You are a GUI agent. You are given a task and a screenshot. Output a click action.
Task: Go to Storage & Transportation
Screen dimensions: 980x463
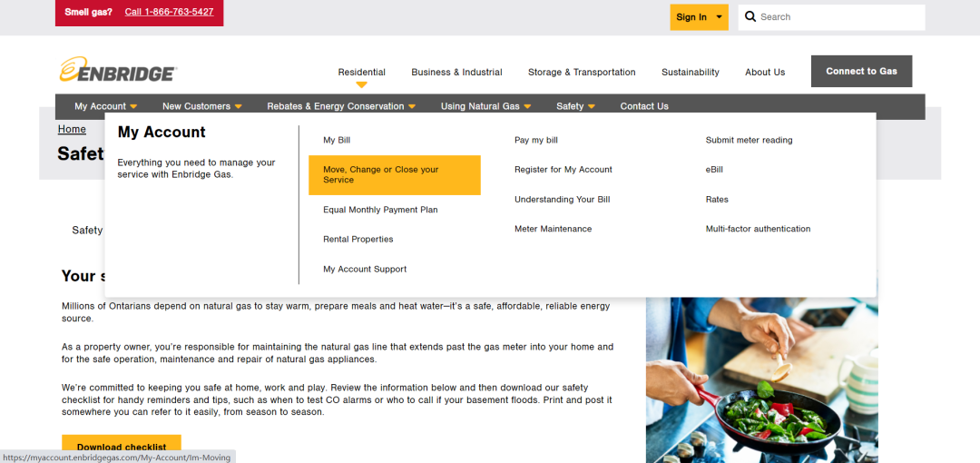(582, 72)
